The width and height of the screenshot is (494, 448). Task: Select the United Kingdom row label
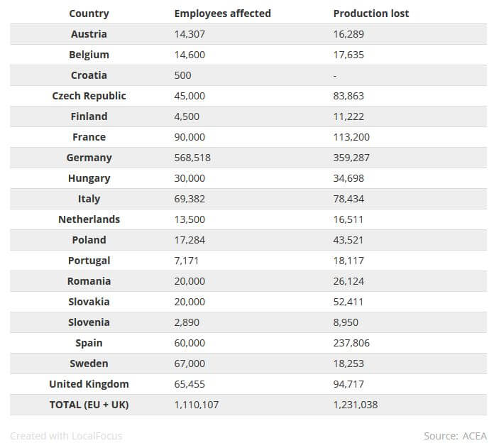[89, 384]
